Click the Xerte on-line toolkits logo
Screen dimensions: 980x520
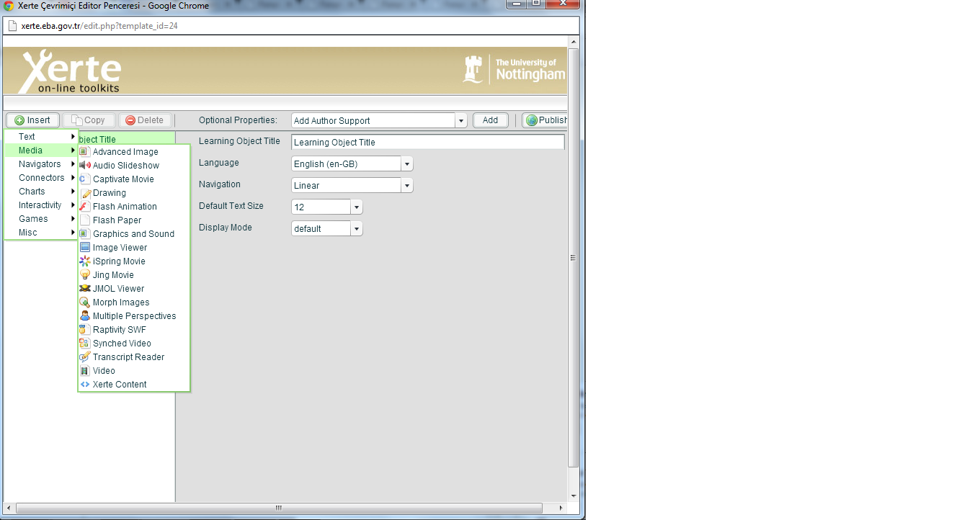[71, 71]
